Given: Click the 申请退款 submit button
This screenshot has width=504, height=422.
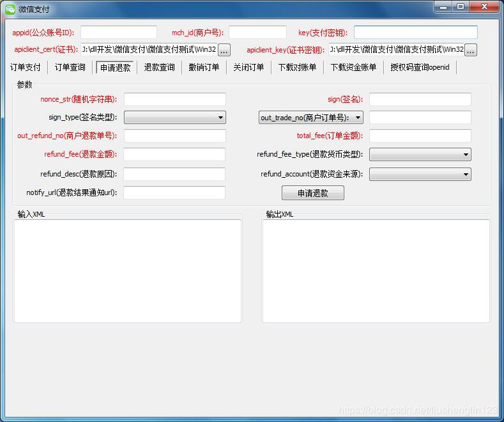Looking at the screenshot, I should [313, 192].
